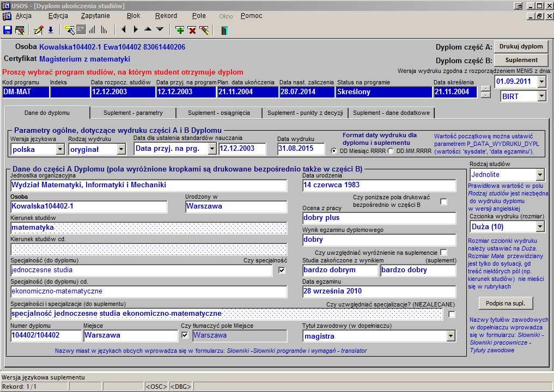Click the Numer dyplomu field
This screenshot has height=392, width=554.
pos(46,335)
